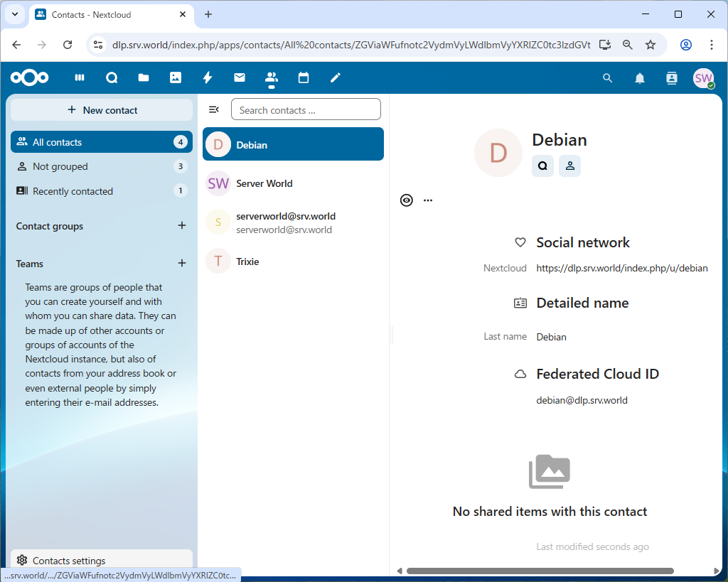Viewport: 728px width, 582px height.
Task: Click the horizontal scrollbar in contact details
Action: [539, 571]
